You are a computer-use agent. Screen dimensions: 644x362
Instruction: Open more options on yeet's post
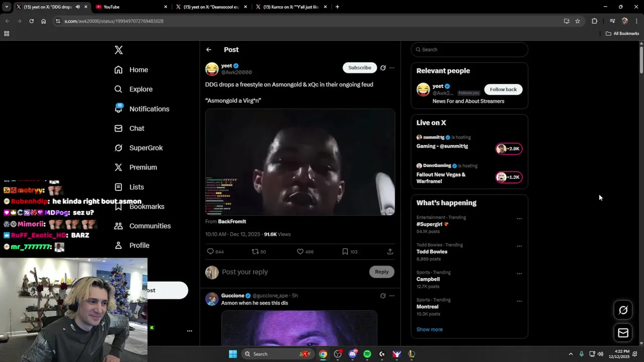pyautogui.click(x=392, y=68)
